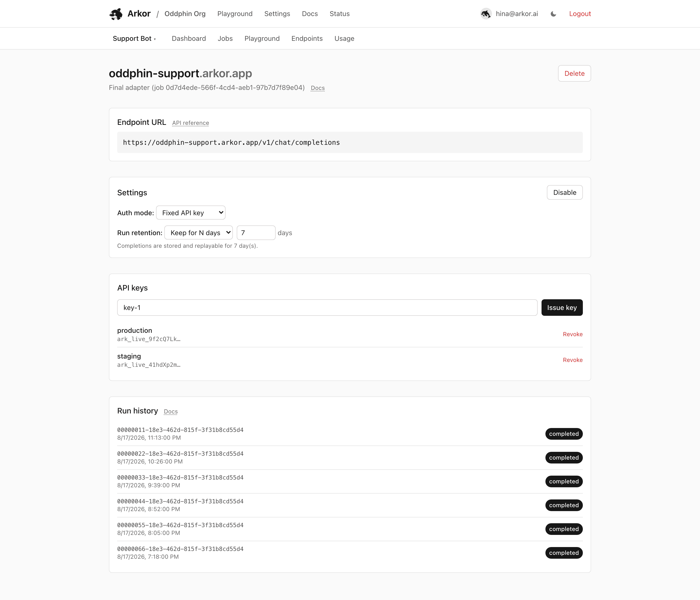Switch to the Usage tab
Viewport: 700px width, 600px height.
pos(344,38)
